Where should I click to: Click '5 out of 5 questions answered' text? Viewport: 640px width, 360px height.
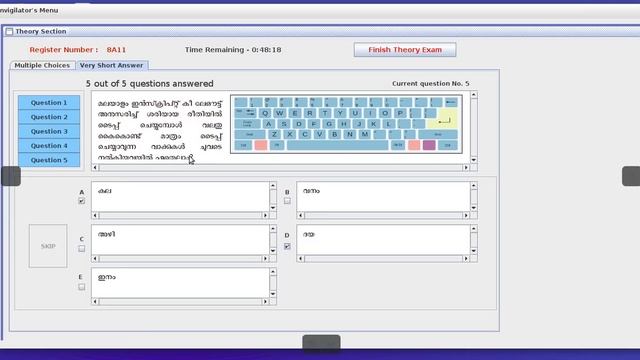(149, 84)
